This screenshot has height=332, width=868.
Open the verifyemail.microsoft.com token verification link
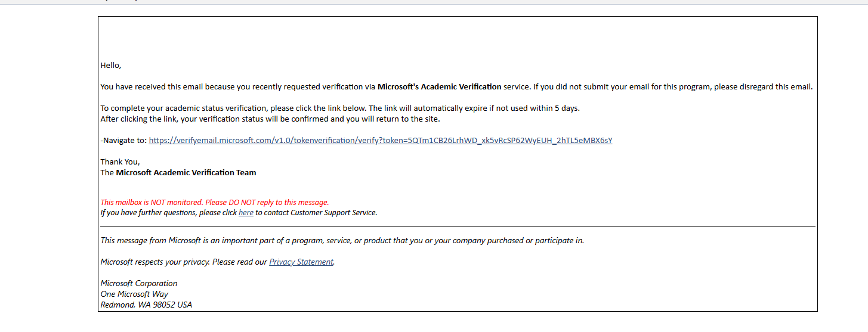[381, 141]
